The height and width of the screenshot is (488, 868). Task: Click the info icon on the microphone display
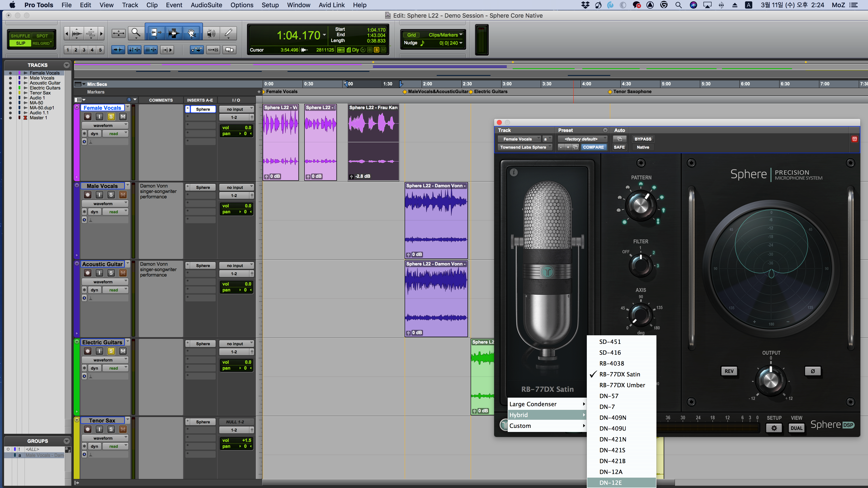tap(514, 172)
